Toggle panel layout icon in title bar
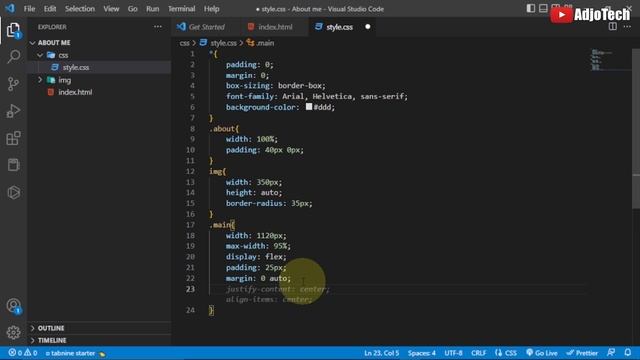Image resolution: width=640 pixels, height=360 pixels. (x=543, y=8)
